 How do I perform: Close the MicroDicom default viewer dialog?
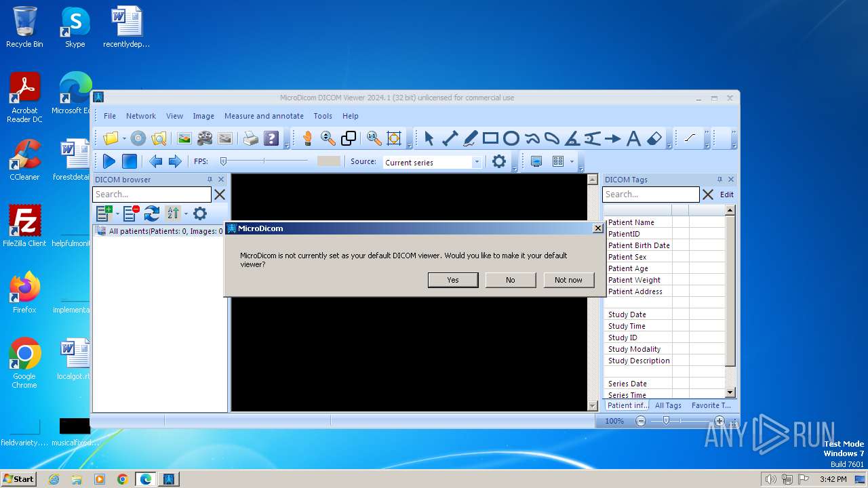tap(597, 228)
